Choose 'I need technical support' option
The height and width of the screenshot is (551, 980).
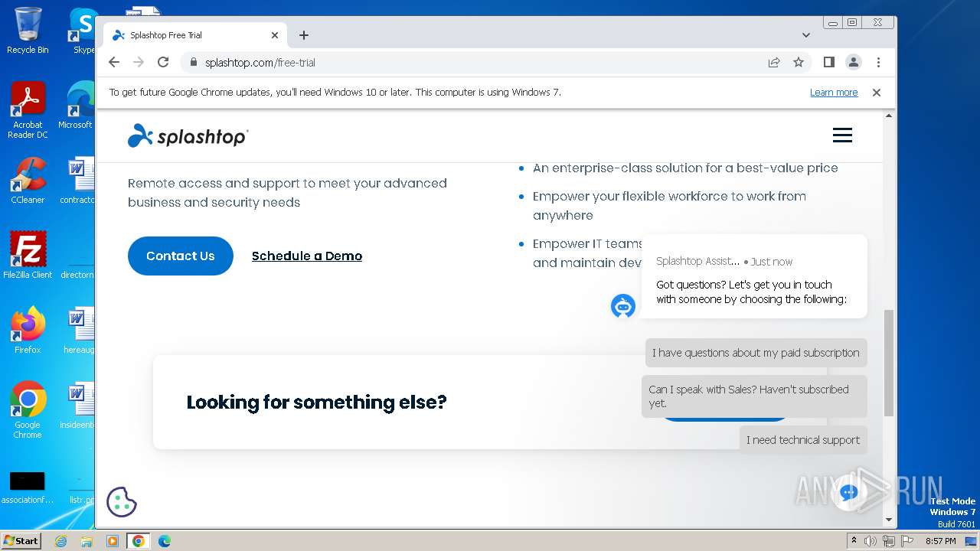(x=803, y=440)
